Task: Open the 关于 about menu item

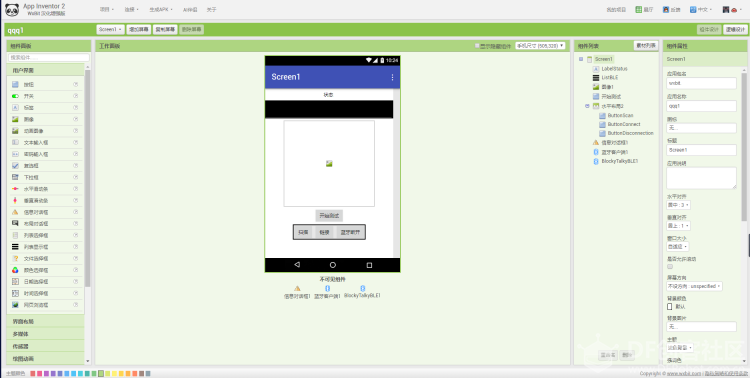Action: [x=211, y=10]
